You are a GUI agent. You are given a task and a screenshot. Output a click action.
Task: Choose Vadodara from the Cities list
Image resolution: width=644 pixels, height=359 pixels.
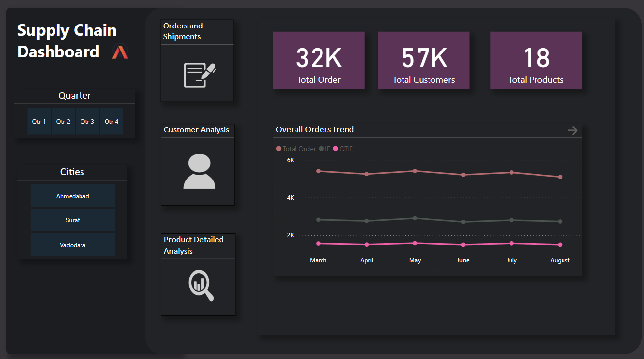73,245
